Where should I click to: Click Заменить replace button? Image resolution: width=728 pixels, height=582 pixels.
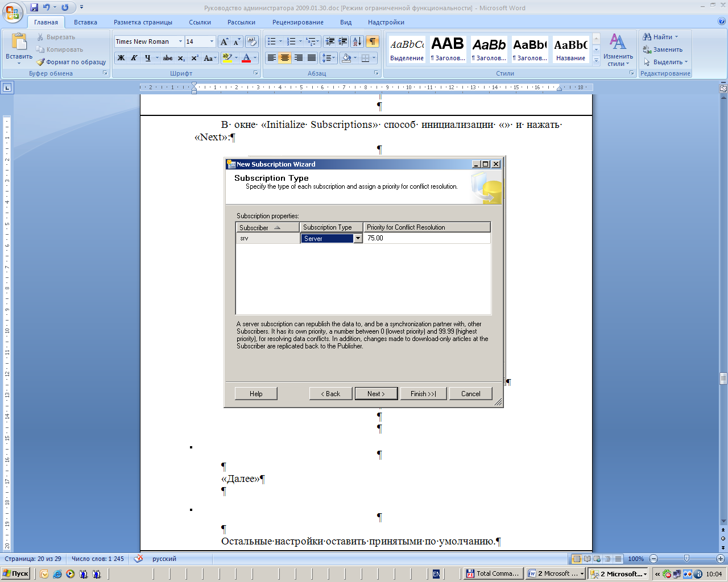663,49
